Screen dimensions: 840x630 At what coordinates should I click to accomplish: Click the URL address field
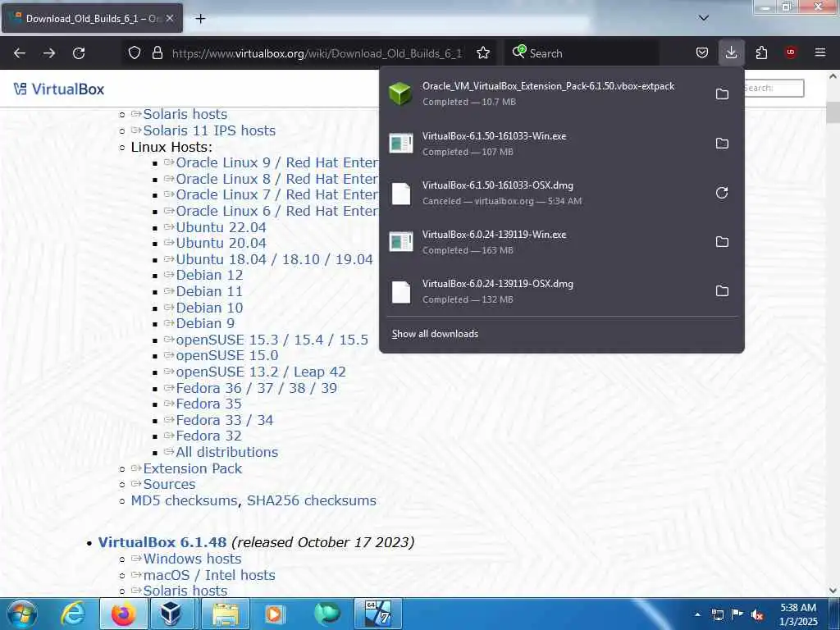coord(317,53)
